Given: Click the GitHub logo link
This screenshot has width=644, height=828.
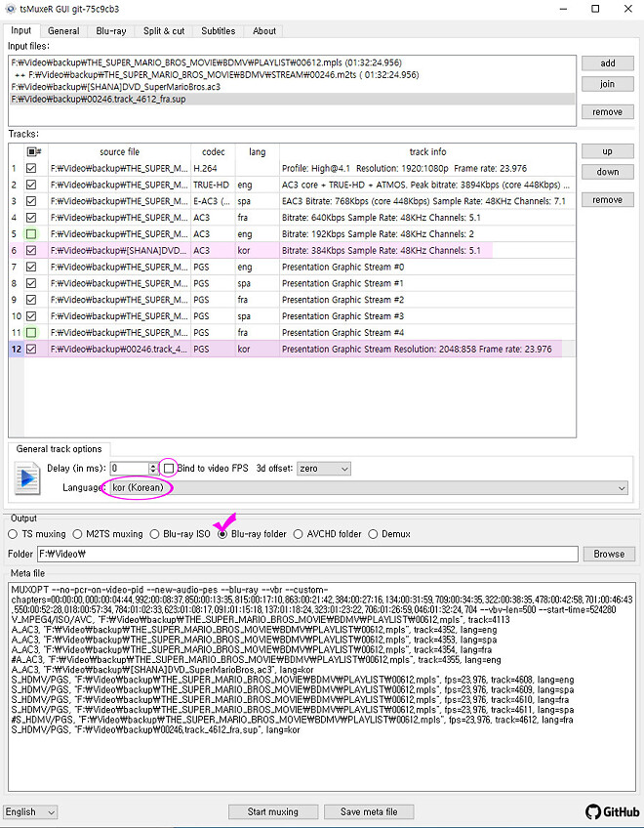Looking at the screenshot, I should [613, 811].
